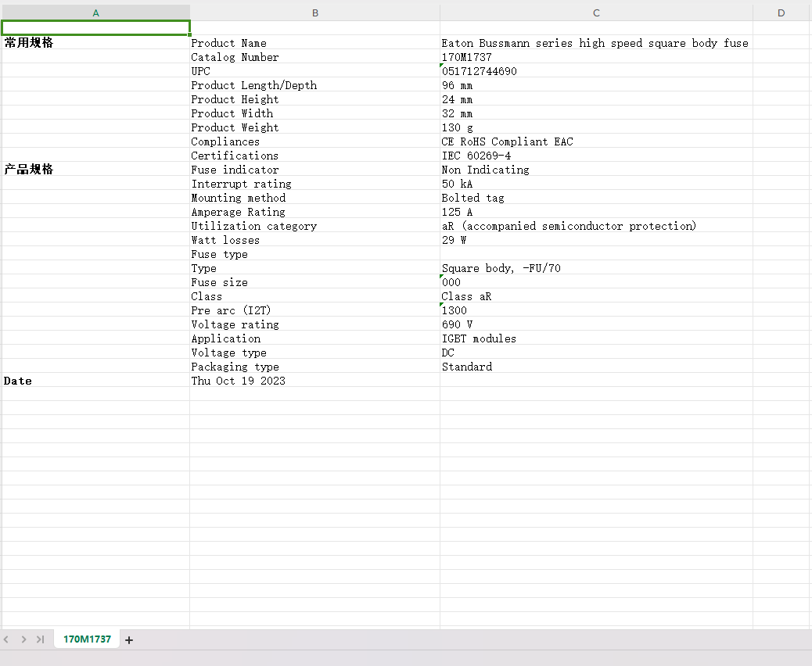Select the 32 mm value cell

(596, 113)
